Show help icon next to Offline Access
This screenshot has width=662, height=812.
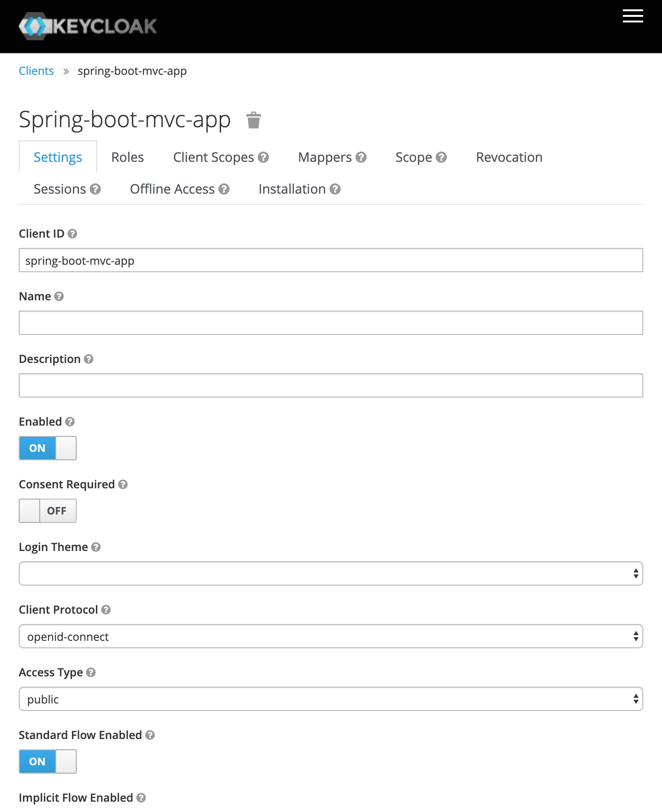click(x=223, y=189)
